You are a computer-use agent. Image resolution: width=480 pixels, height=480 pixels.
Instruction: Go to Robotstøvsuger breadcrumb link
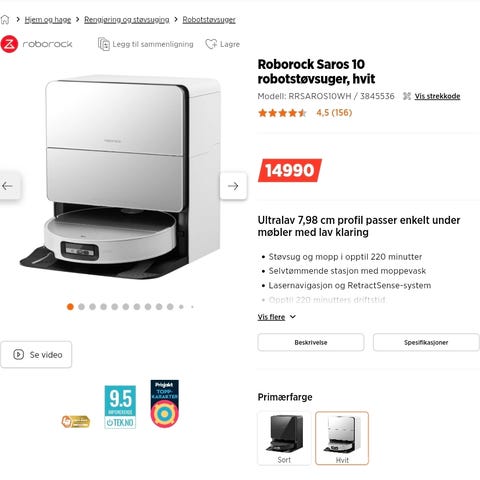coord(209,20)
